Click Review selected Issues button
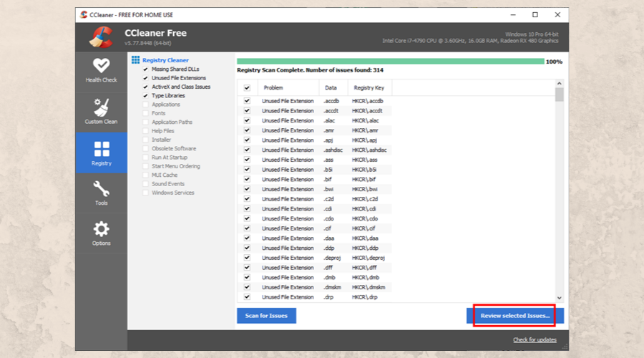 (x=514, y=315)
